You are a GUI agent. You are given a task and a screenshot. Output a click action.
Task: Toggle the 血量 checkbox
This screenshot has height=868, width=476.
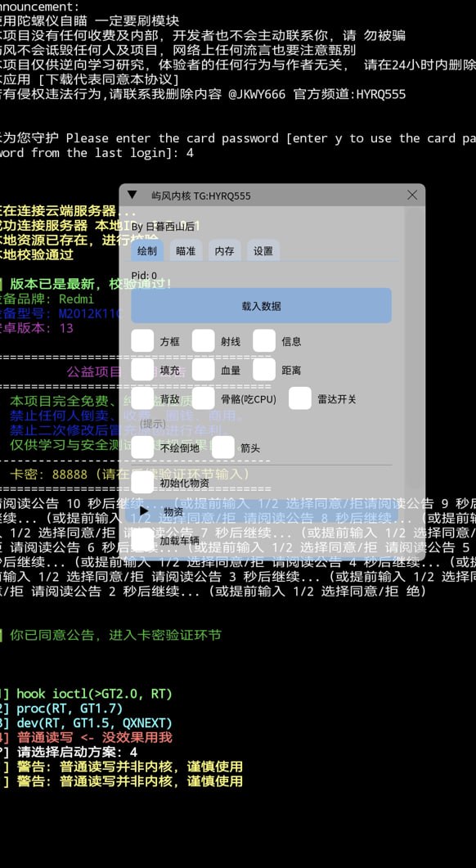tap(203, 370)
